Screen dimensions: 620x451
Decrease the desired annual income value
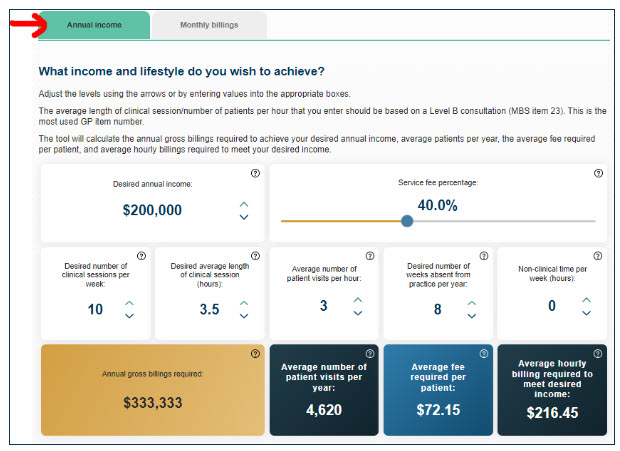tap(244, 217)
